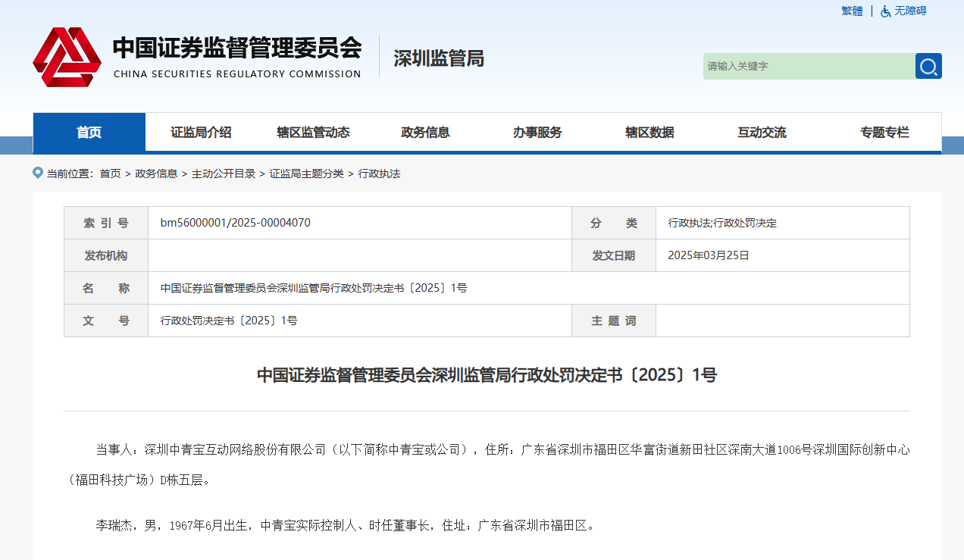Switch to Traditional Chinese via 繁體

coord(852,11)
